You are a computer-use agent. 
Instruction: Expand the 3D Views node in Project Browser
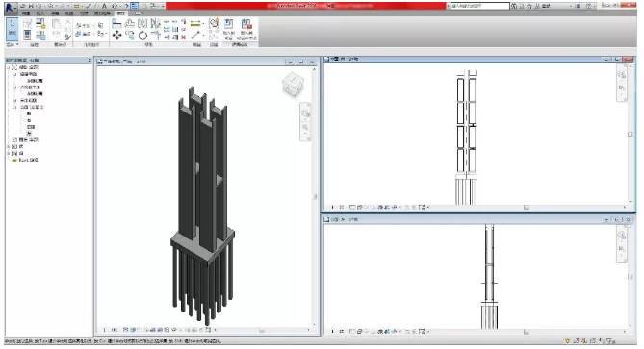pos(15,101)
